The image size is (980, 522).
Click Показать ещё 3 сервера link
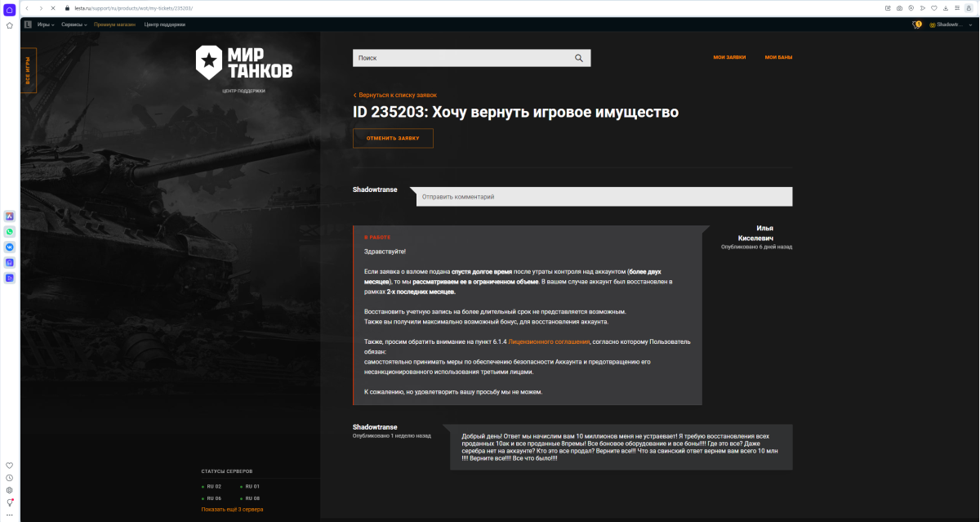(x=232, y=509)
